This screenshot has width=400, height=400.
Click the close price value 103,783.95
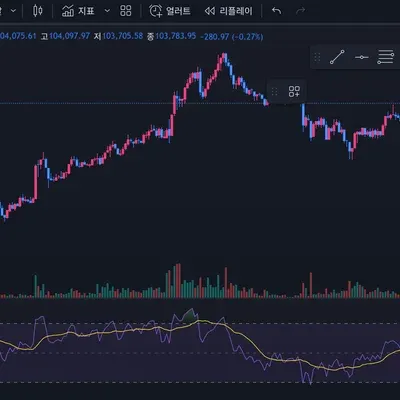click(176, 36)
